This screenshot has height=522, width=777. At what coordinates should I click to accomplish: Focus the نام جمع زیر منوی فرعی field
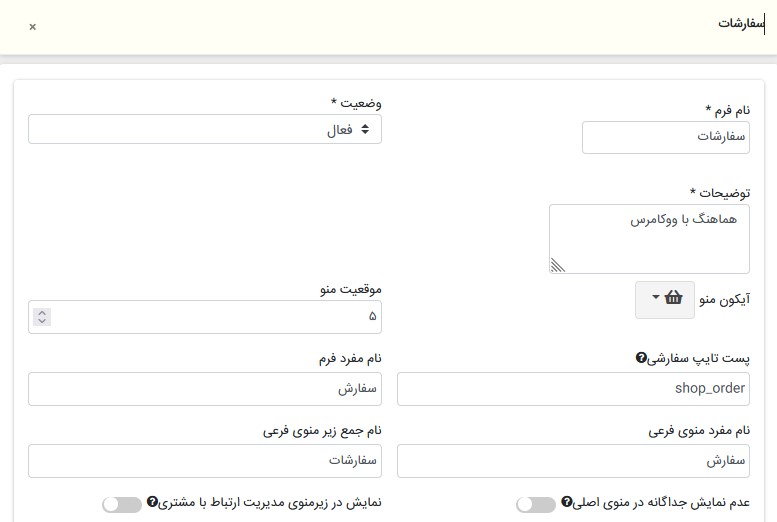click(204, 461)
